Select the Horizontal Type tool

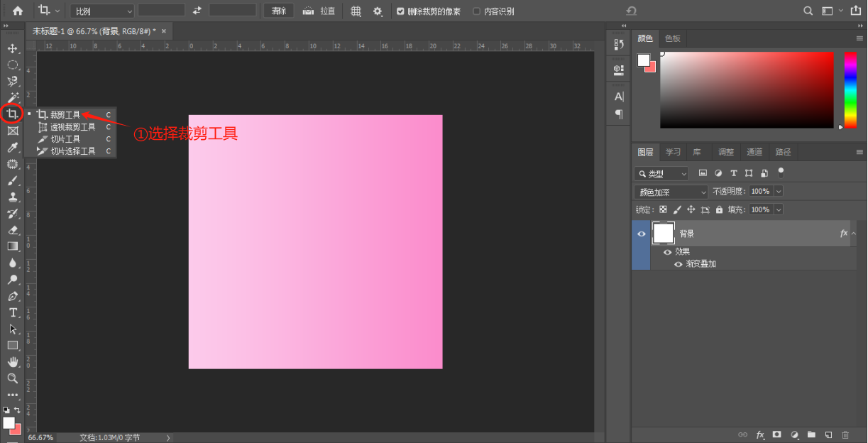click(x=12, y=312)
